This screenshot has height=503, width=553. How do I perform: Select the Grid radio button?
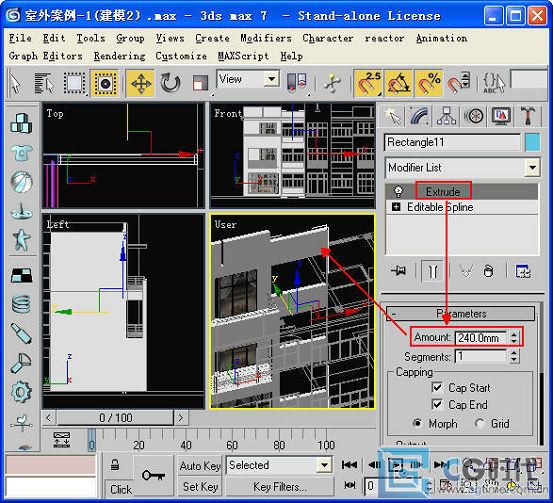coord(479,423)
